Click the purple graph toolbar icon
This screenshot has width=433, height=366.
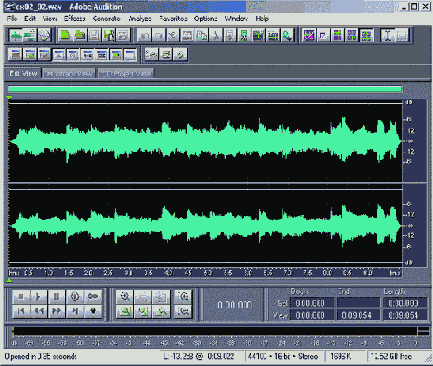pos(309,35)
